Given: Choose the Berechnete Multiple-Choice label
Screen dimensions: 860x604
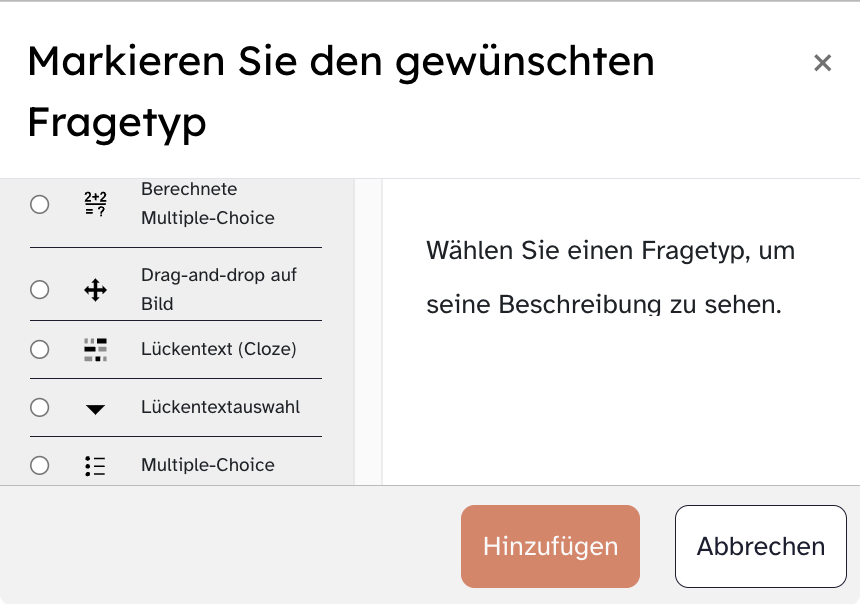Looking at the screenshot, I should (207, 204).
